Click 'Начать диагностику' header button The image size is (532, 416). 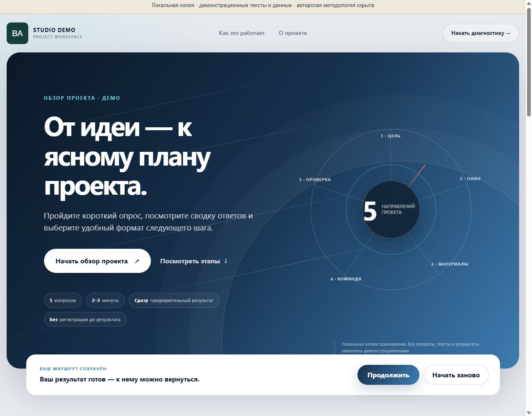pos(481,33)
